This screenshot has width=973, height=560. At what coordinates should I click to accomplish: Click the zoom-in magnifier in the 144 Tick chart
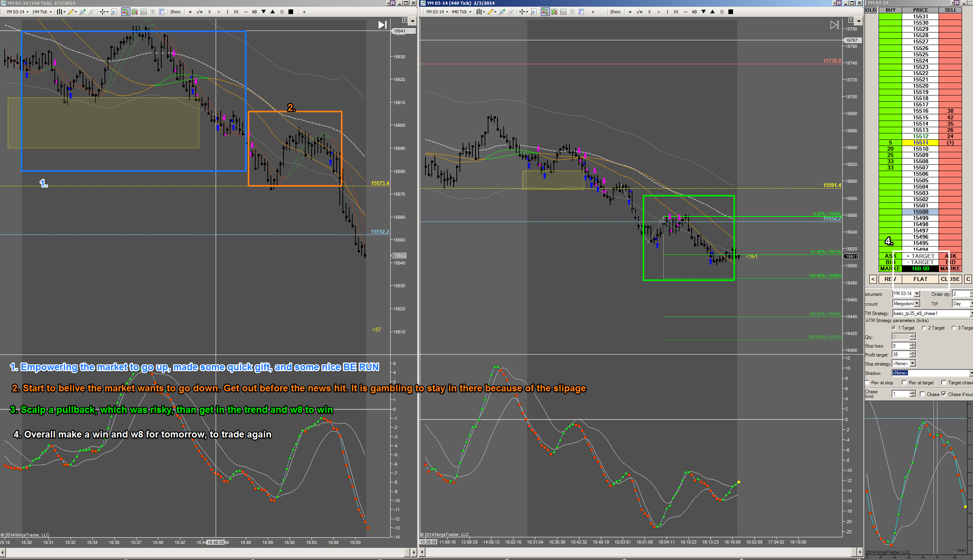click(x=83, y=12)
